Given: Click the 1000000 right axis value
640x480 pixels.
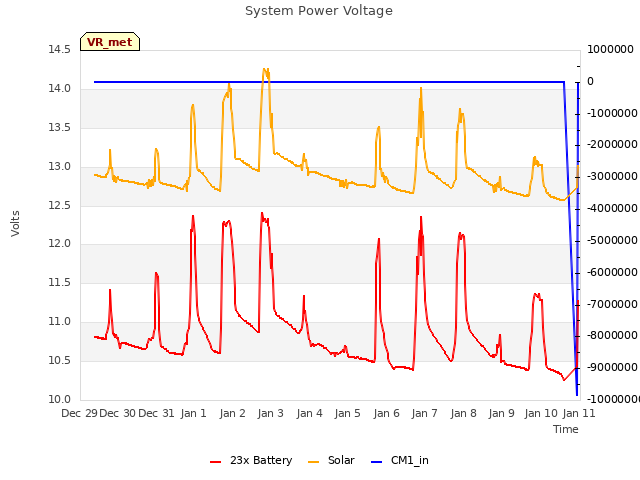Looking at the screenshot, I should point(610,50).
